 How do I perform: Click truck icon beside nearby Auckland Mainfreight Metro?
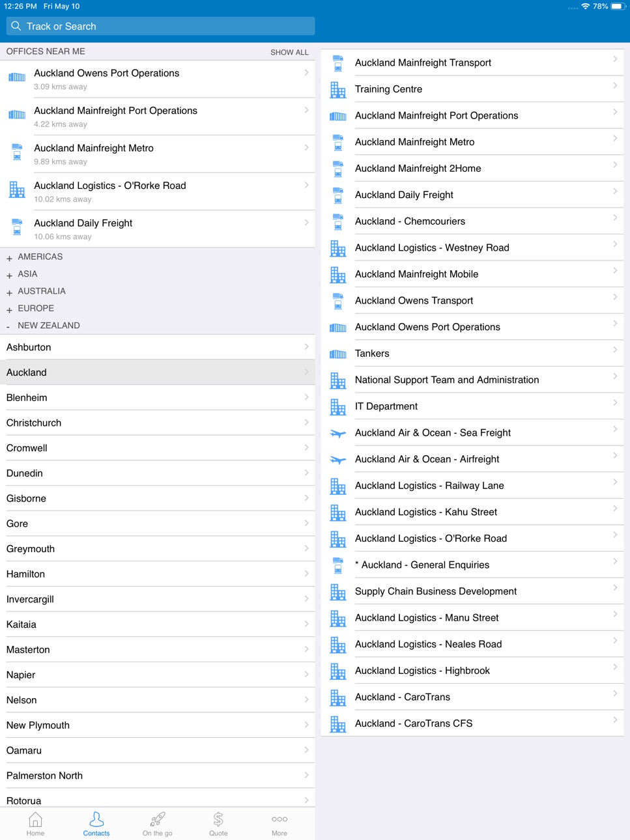[17, 152]
